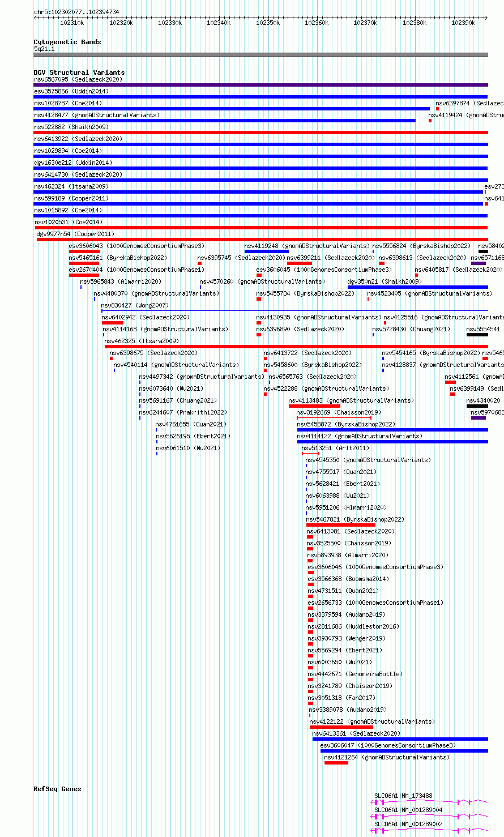Image resolution: width=504 pixels, height=837 pixels.
Task: Click nsv4497342 (gnomADStructuralVariants) label
Action: pos(202,377)
